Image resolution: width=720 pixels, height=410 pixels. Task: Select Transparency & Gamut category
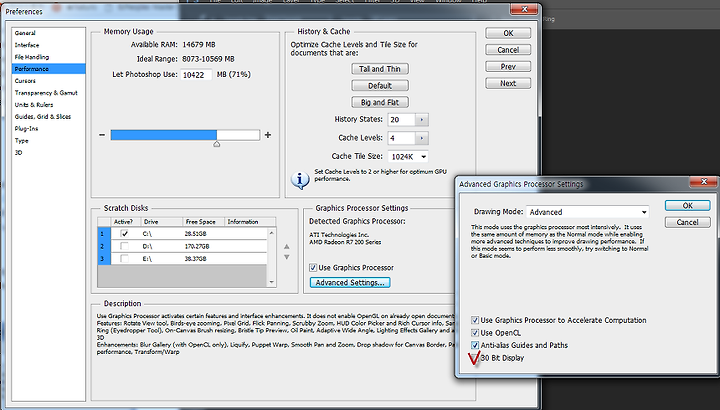click(x=48, y=93)
